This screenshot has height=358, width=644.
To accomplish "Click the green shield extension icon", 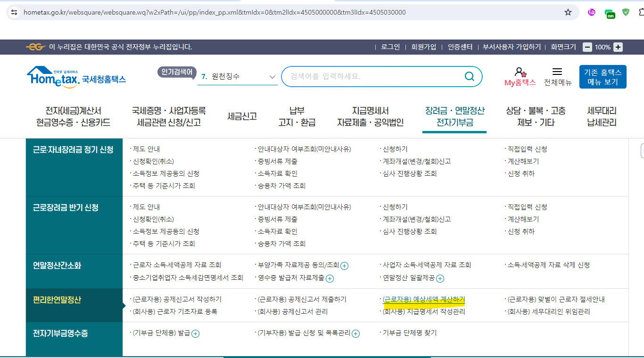I will point(626,12).
